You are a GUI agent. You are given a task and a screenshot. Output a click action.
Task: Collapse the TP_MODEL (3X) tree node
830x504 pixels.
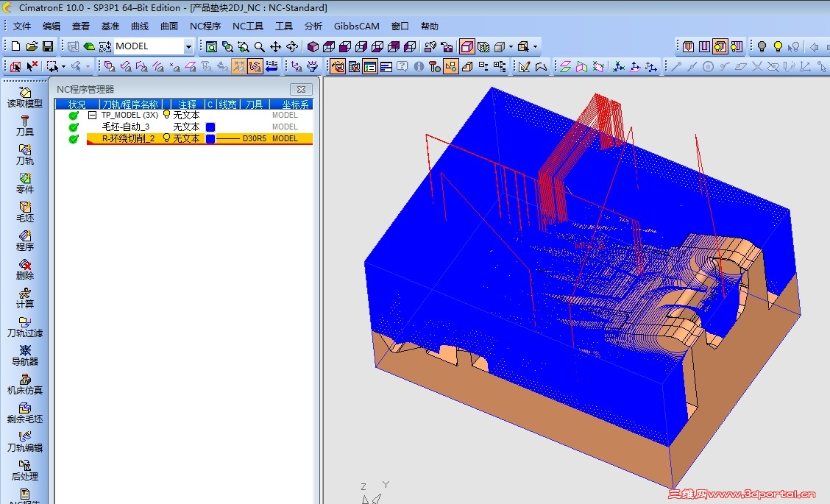pyautogui.click(x=92, y=115)
